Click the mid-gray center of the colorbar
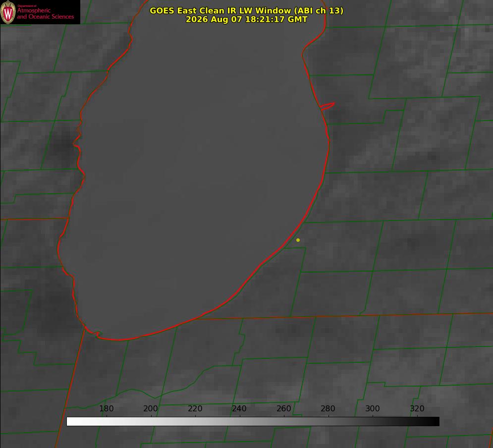The width and height of the screenshot is (493, 448). tap(253, 422)
